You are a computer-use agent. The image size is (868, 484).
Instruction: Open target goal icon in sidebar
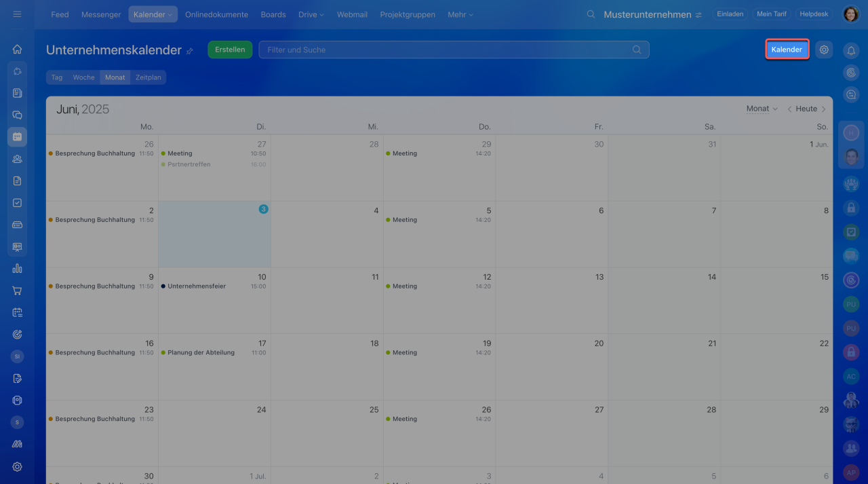pos(17,334)
